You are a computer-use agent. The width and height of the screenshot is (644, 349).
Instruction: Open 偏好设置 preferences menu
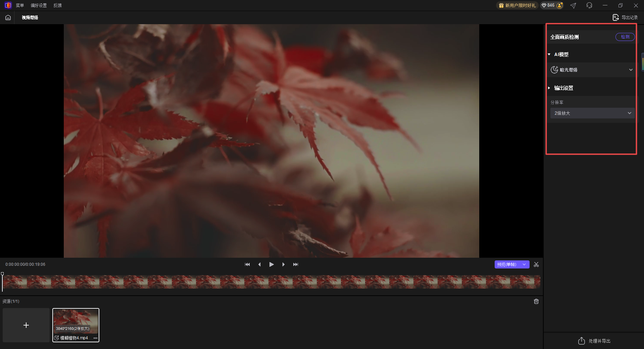[39, 5]
